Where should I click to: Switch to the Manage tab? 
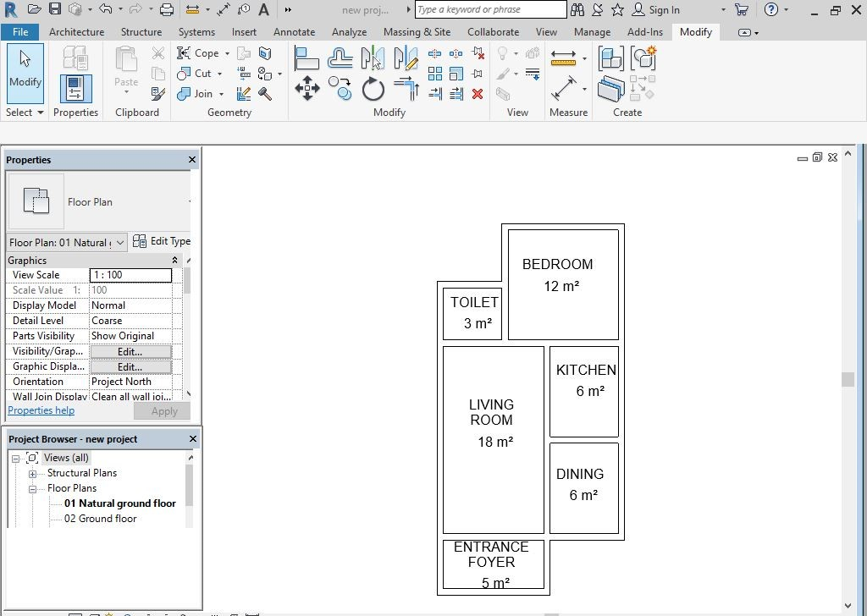tap(592, 32)
